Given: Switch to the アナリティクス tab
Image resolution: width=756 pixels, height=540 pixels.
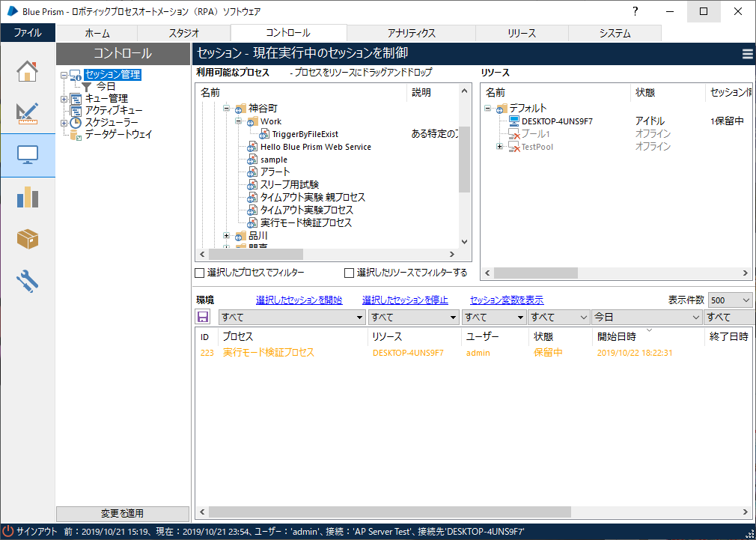Looking at the screenshot, I should point(411,33).
